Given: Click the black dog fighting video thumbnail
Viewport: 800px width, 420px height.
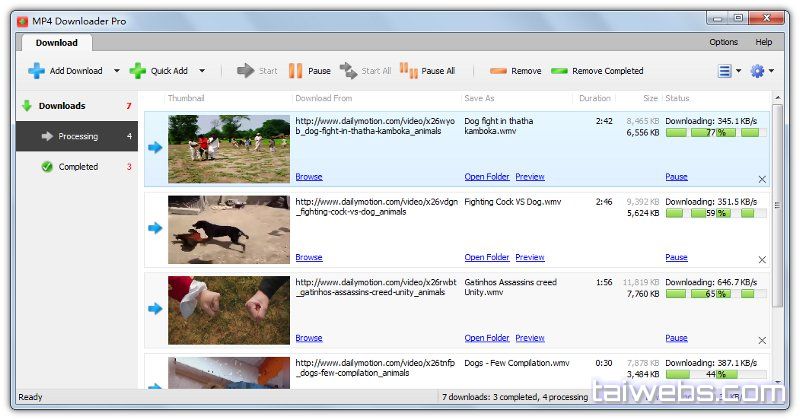Looking at the screenshot, I should 229,229.
